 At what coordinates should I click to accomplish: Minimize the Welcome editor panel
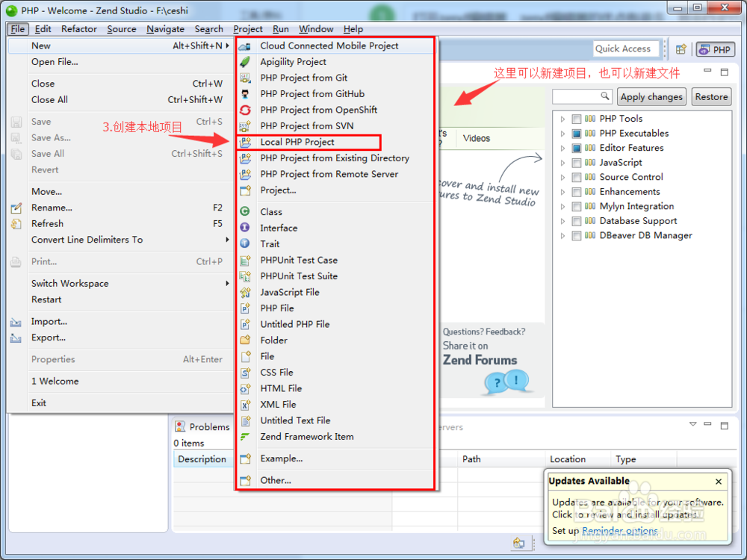tap(707, 71)
